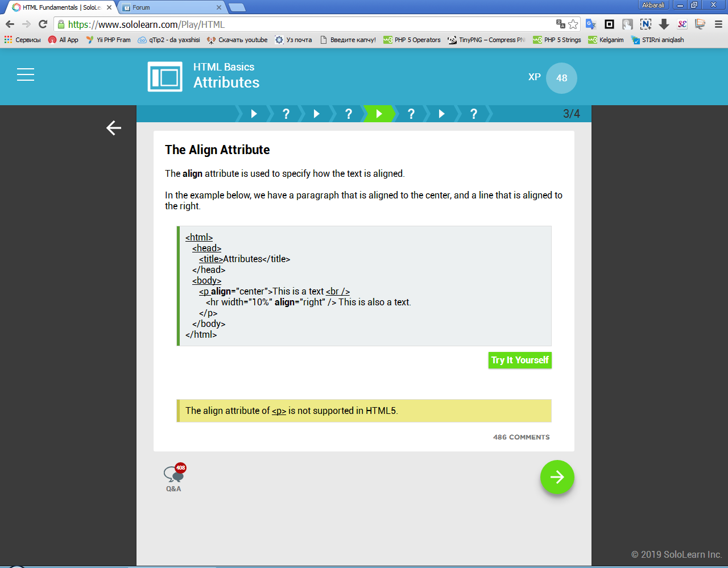Click the URL address bar

307,24
